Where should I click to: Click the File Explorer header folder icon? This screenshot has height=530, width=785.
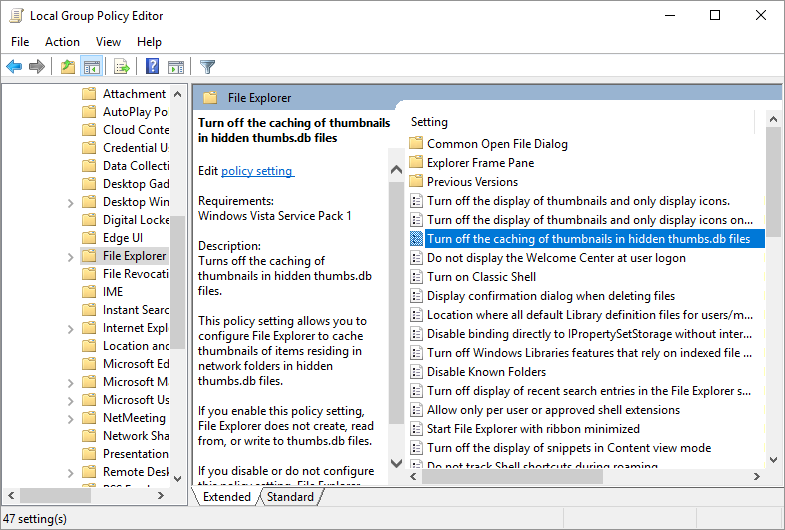coord(210,98)
